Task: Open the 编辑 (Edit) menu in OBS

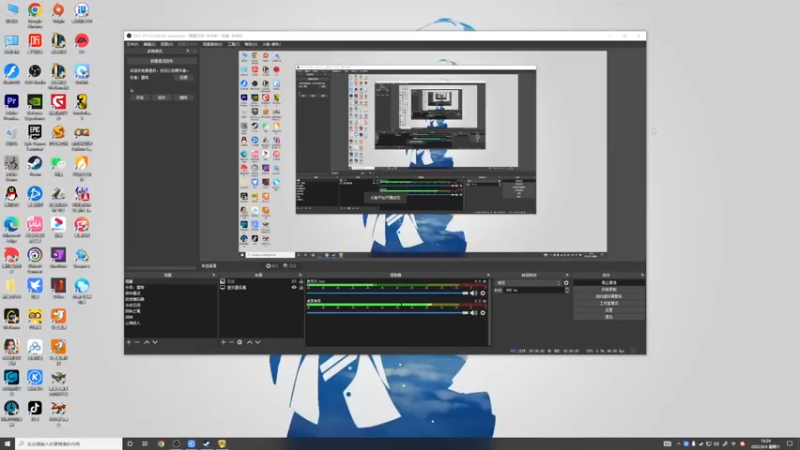Action: pyautogui.click(x=149, y=44)
